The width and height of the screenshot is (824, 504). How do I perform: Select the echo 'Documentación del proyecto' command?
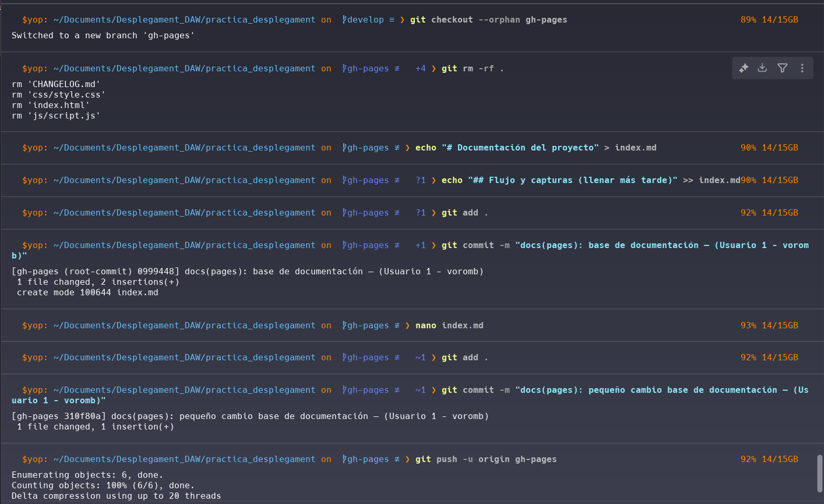tap(535, 148)
